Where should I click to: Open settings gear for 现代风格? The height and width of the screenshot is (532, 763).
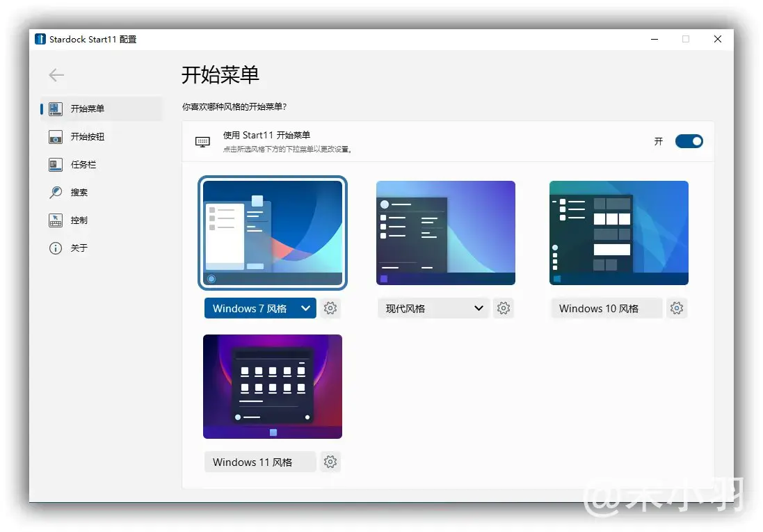click(504, 308)
